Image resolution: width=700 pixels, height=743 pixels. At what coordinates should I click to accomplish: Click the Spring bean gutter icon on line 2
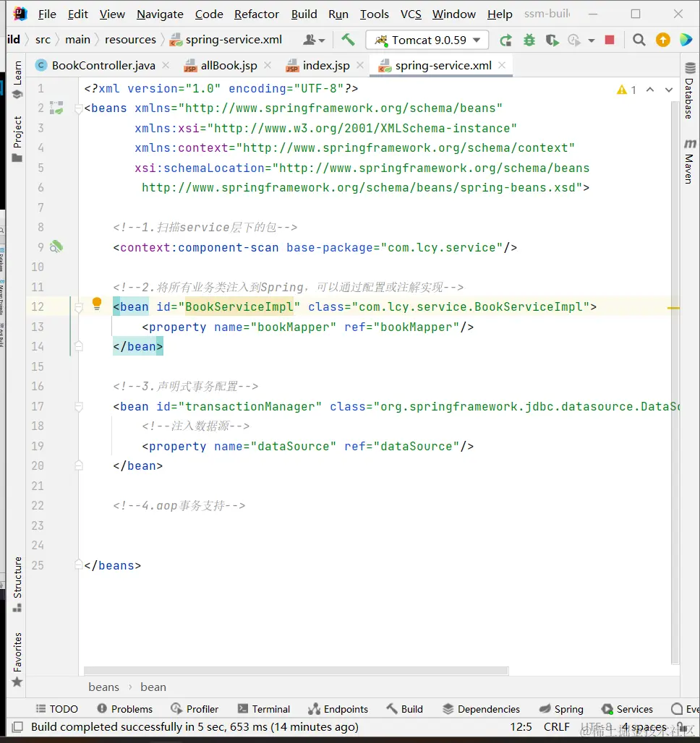tap(56, 108)
